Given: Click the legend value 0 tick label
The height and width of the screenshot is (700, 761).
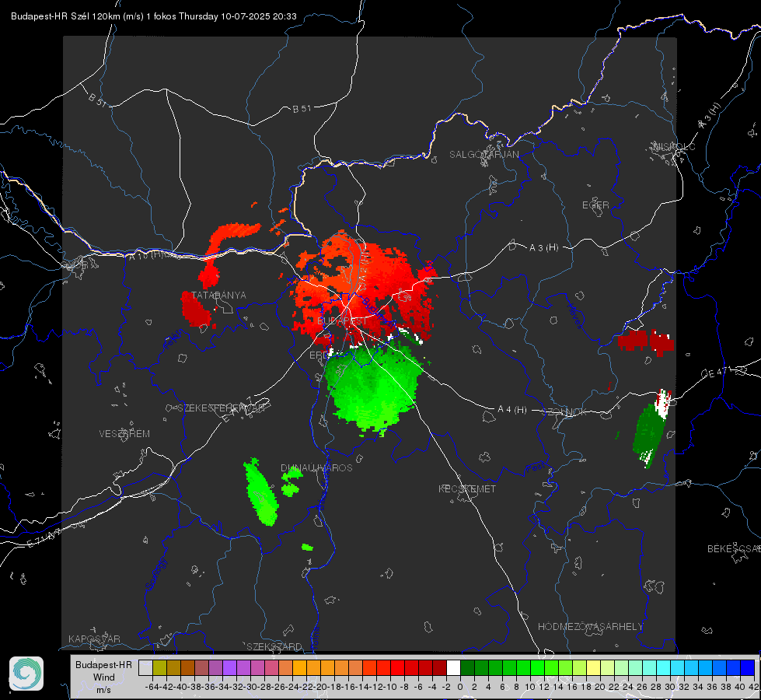Looking at the screenshot, I should [460, 687].
